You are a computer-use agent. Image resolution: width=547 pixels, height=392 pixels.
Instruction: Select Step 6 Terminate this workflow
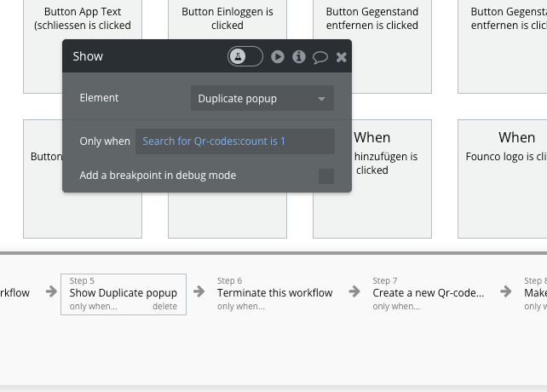click(274, 292)
